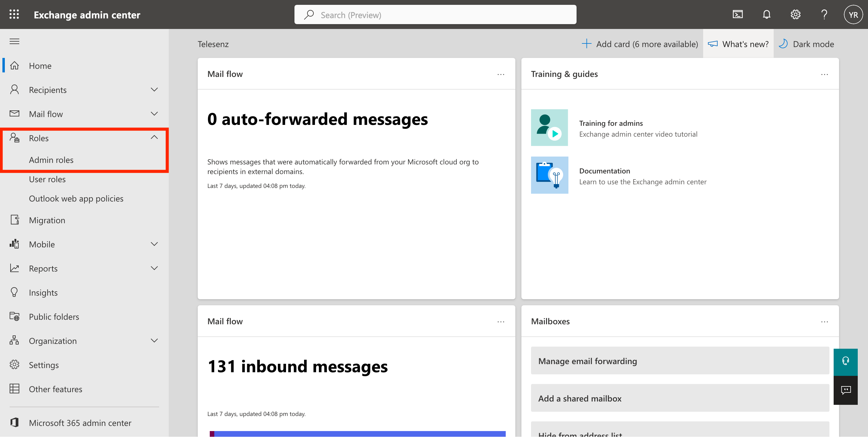Click the Migration section icon
This screenshot has width=868, height=438.
(15, 220)
